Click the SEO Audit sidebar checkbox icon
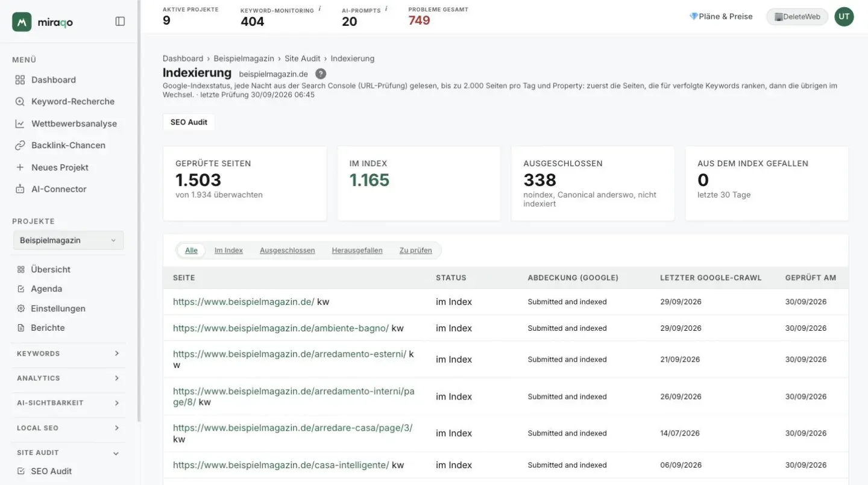The width and height of the screenshot is (868, 485). click(21, 471)
